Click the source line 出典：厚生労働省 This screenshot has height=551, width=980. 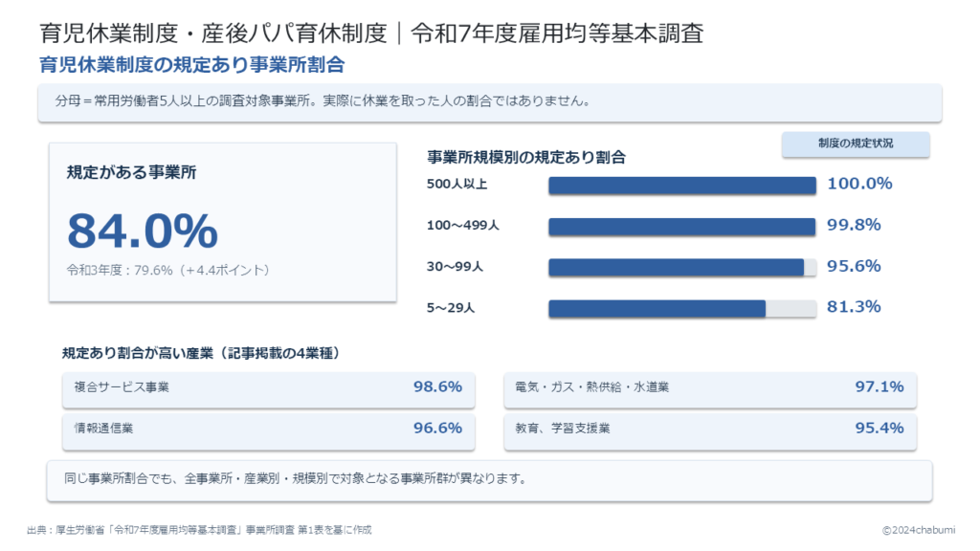click(199, 530)
